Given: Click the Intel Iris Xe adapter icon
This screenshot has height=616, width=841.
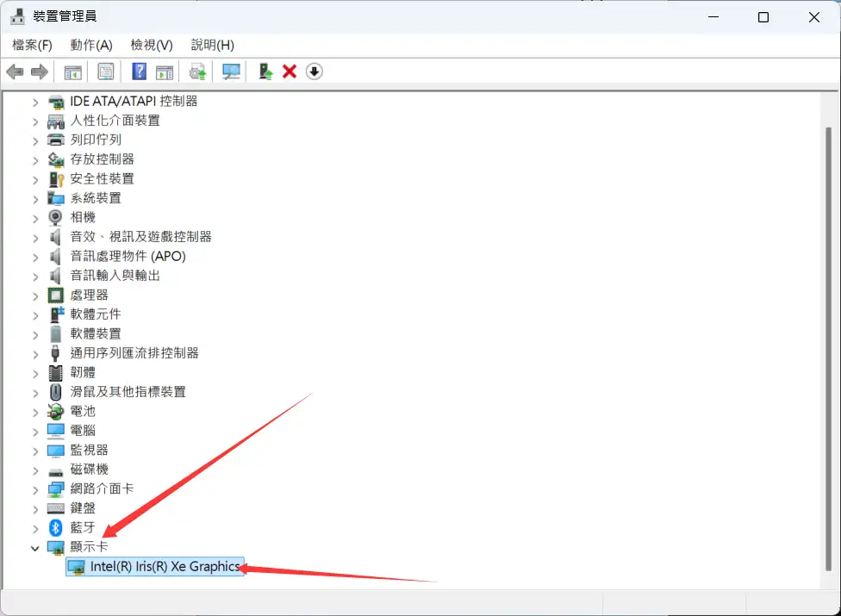Looking at the screenshot, I should 77,567.
